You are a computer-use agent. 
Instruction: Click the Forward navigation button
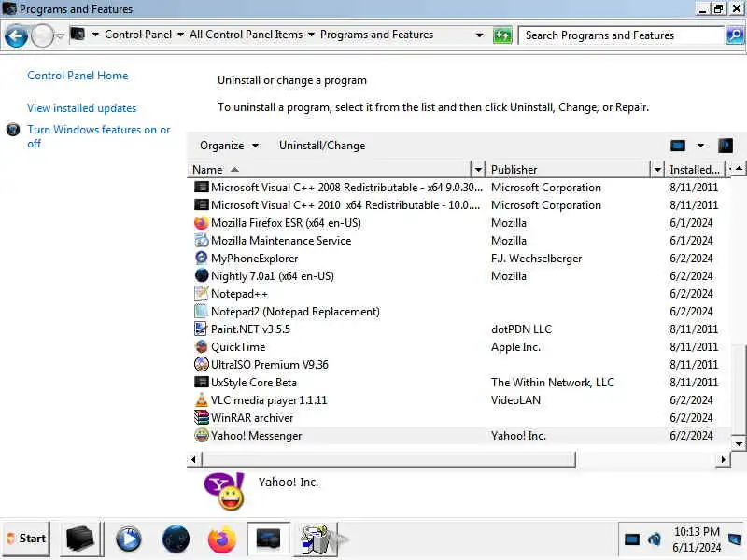[x=42, y=36]
